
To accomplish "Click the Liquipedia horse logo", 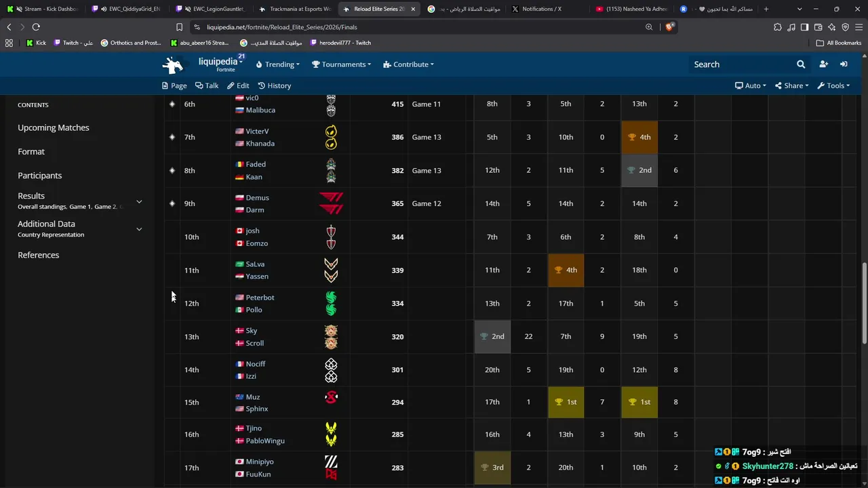I will tap(173, 64).
